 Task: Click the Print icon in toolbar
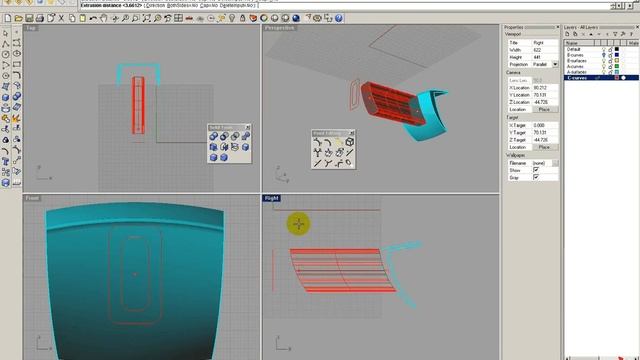coord(40,18)
